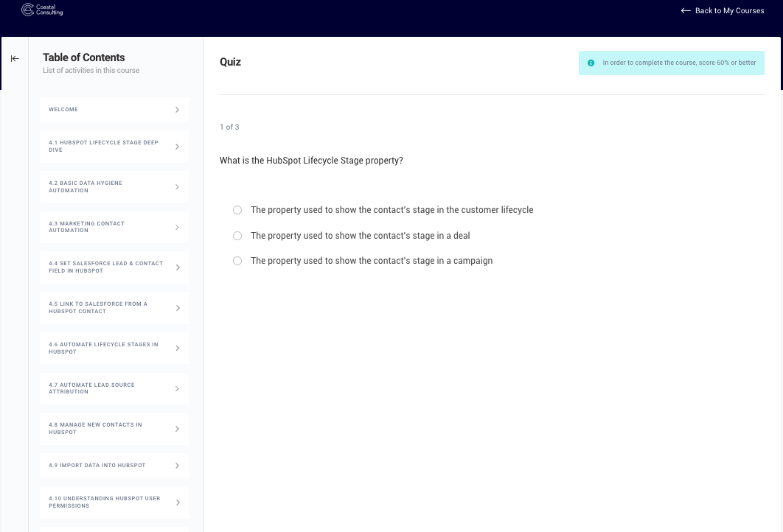Open 4.9 Import Data into HubSpot

[x=114, y=466]
